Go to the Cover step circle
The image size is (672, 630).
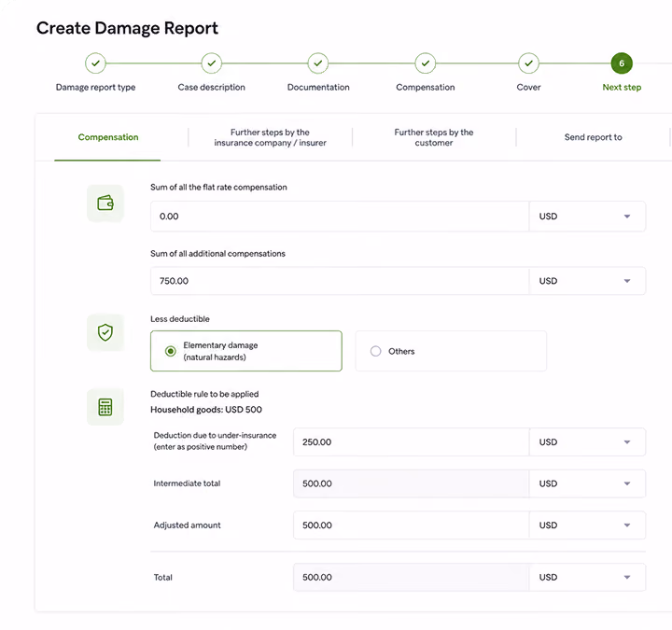pos(529,63)
